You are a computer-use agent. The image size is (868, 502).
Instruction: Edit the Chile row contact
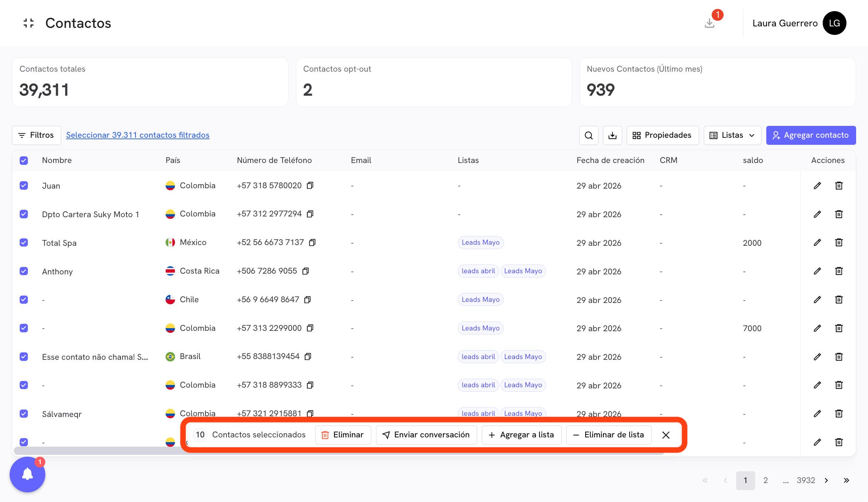[x=817, y=300]
